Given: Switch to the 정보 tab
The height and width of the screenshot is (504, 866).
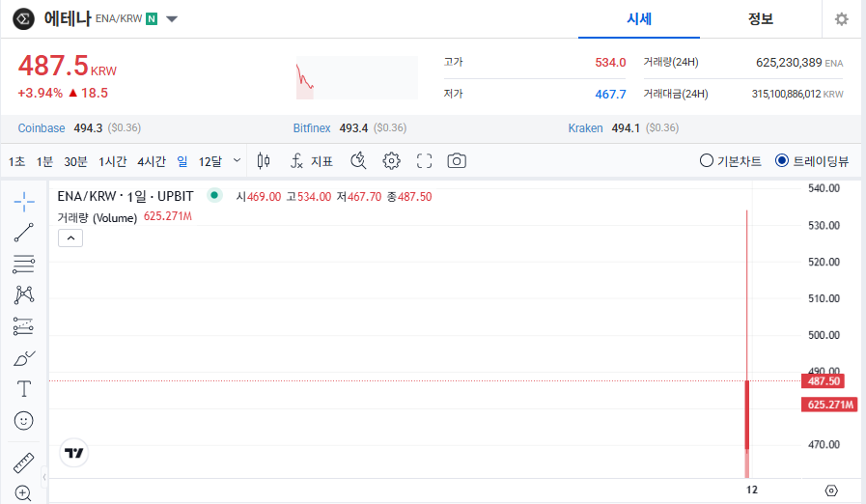Looking at the screenshot, I should click(x=761, y=18).
